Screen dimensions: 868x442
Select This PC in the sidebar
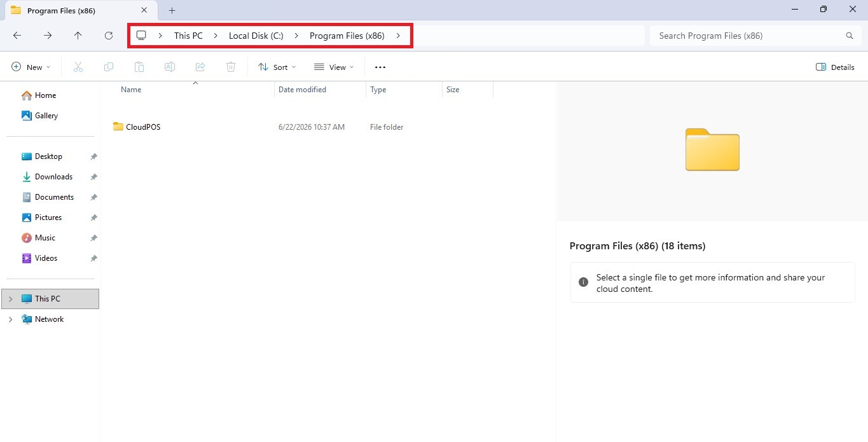(x=50, y=299)
